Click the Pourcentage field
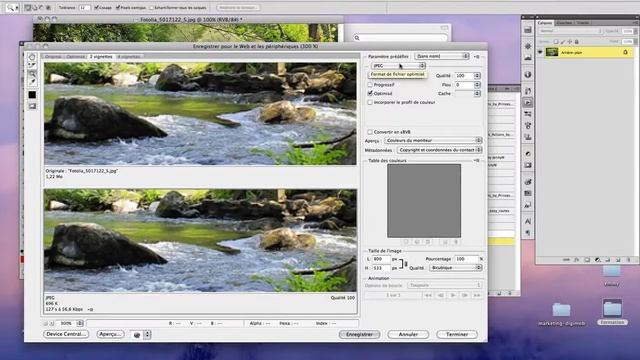640x360 pixels. point(466,259)
